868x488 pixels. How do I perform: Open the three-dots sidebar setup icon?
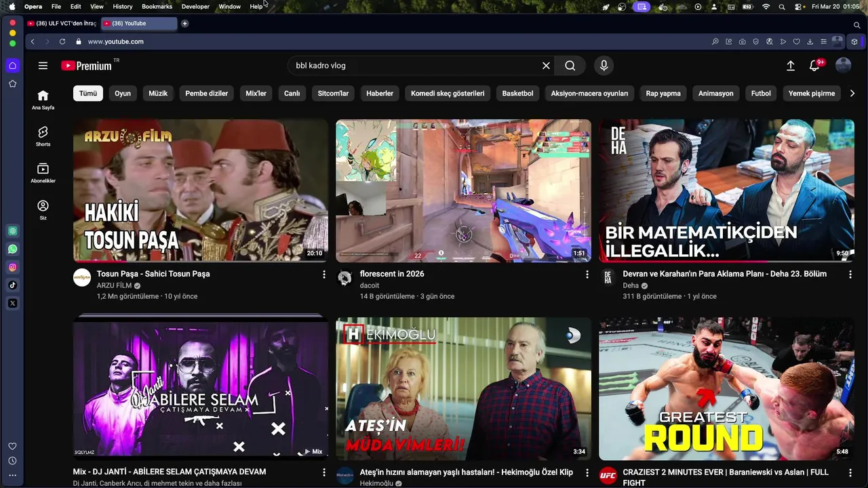click(x=12, y=475)
